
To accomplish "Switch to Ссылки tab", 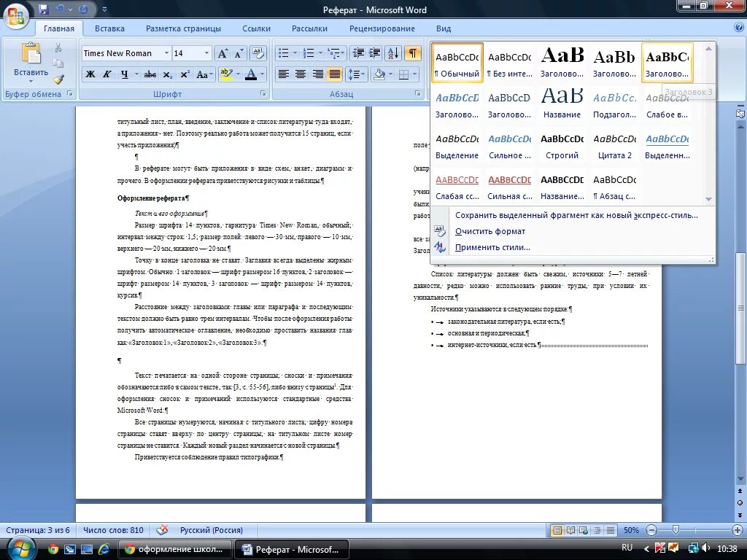I will click(x=256, y=28).
